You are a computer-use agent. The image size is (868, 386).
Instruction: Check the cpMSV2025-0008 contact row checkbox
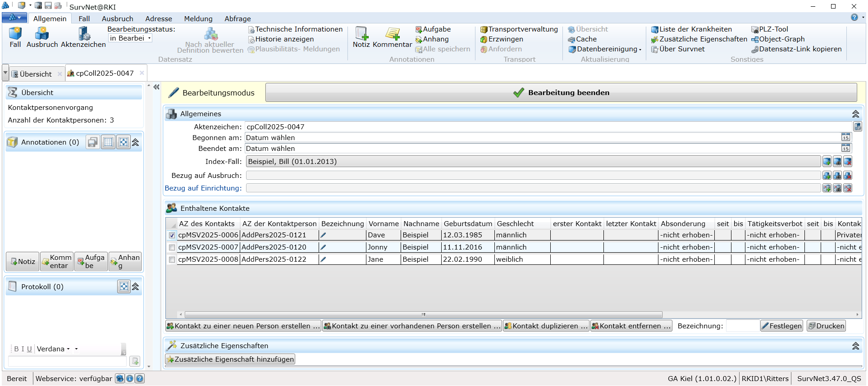tap(172, 259)
